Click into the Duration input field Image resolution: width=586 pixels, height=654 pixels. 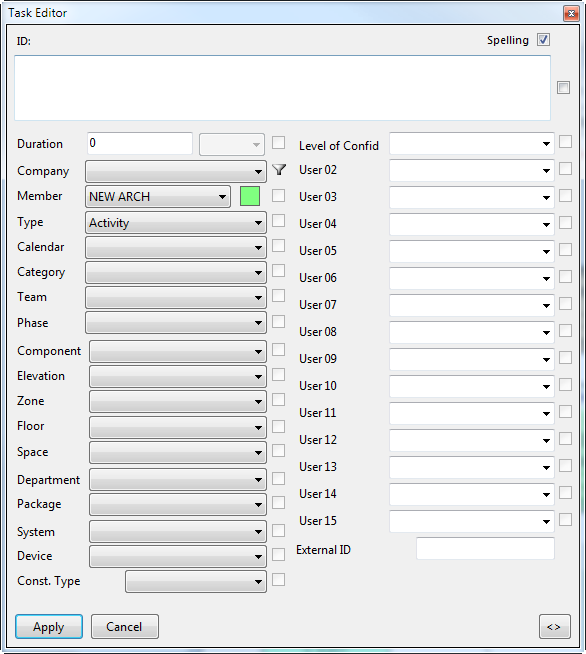(140, 143)
